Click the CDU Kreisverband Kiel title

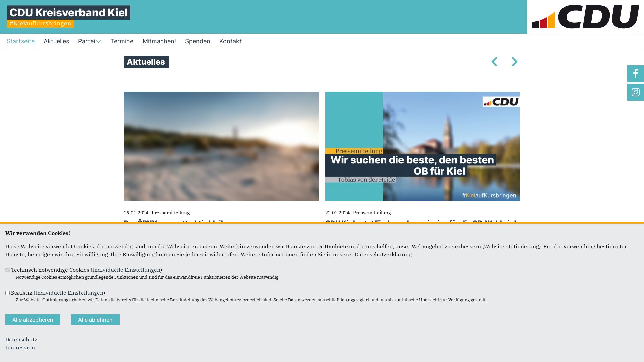pyautogui.click(x=68, y=13)
